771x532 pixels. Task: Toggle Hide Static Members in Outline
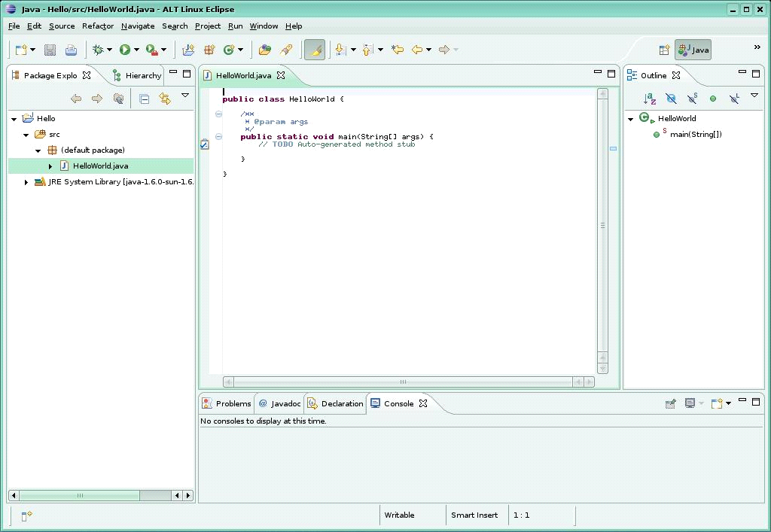pos(693,99)
